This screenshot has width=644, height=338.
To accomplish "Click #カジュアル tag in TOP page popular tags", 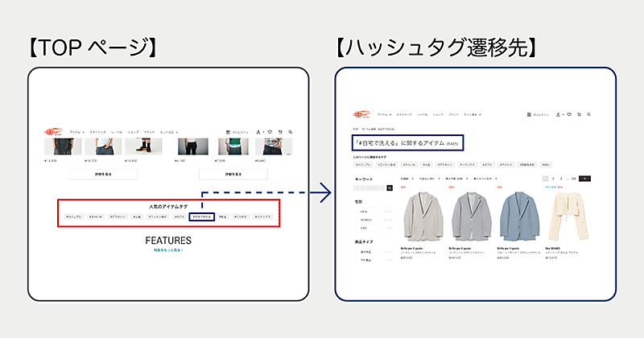I will tap(74, 216).
